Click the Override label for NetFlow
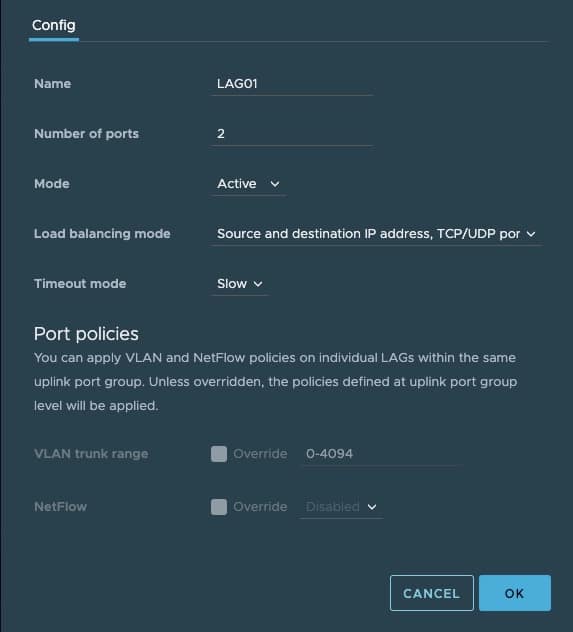Screen dimensions: 573x632 pyautogui.click(x=260, y=507)
